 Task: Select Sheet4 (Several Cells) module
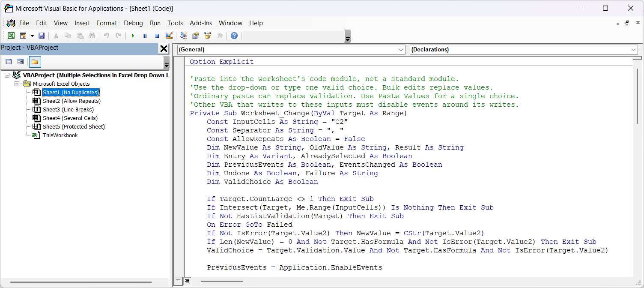(x=70, y=118)
